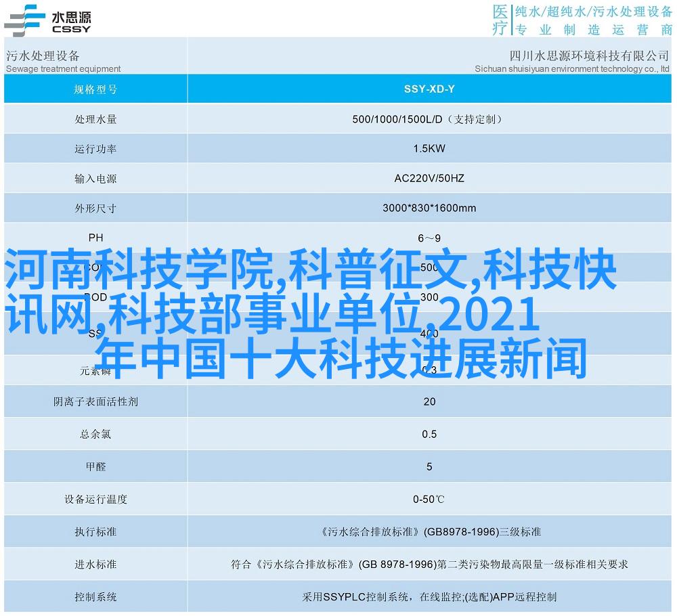Click the '总余氯' row label

point(95,435)
